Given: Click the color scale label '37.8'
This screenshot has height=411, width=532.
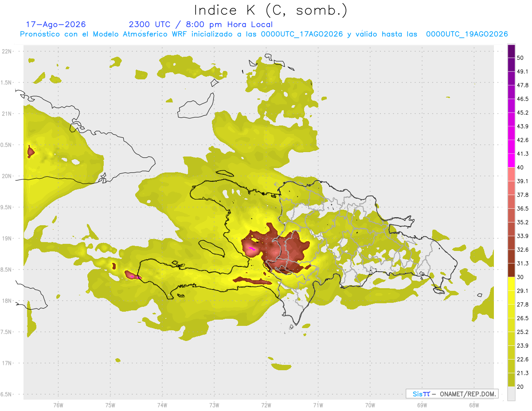Looking at the screenshot, I should (523, 195).
